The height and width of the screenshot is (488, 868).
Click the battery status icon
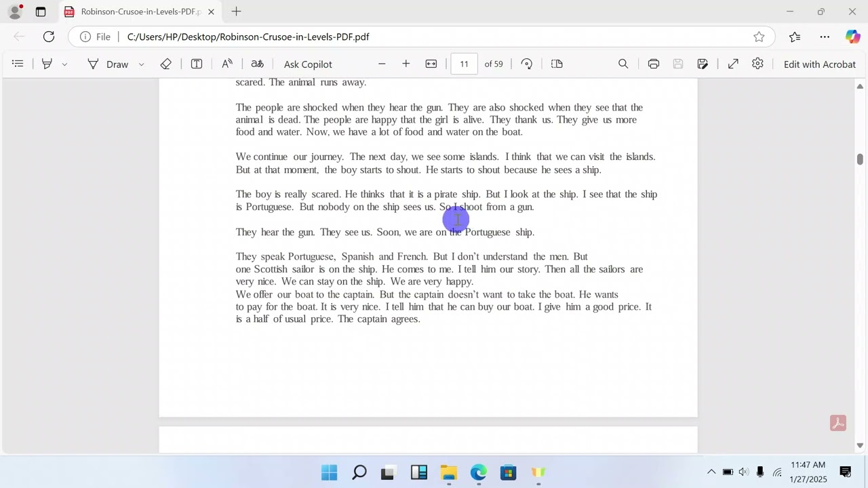click(x=728, y=472)
